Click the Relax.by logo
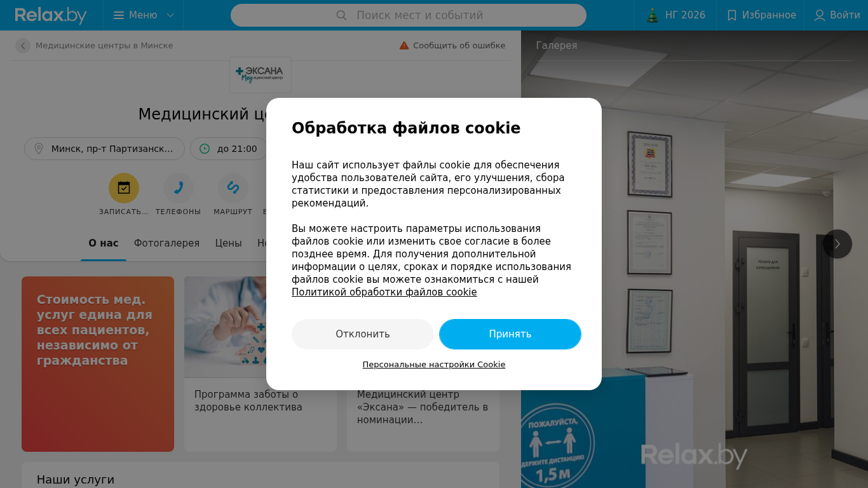 pos(51,15)
